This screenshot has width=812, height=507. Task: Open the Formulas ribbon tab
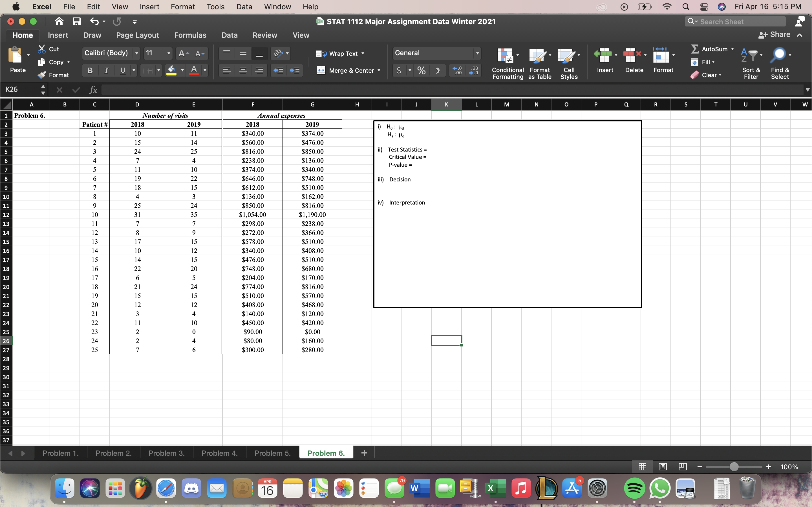pos(190,35)
